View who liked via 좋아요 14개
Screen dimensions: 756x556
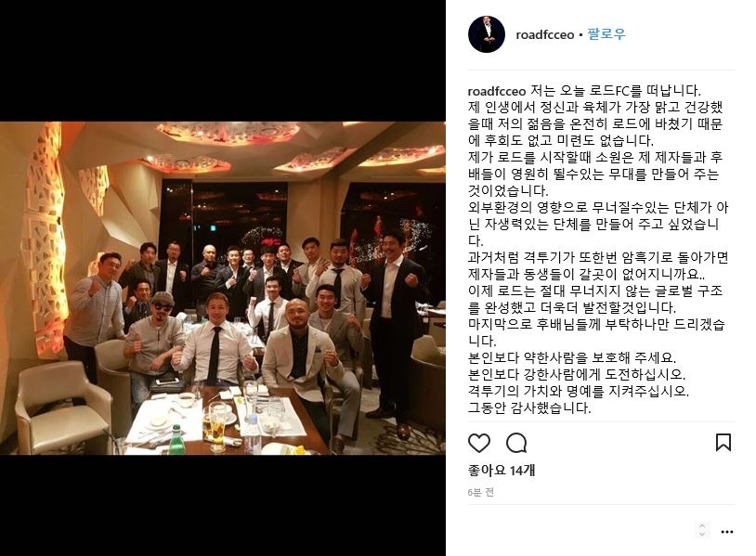[502, 470]
